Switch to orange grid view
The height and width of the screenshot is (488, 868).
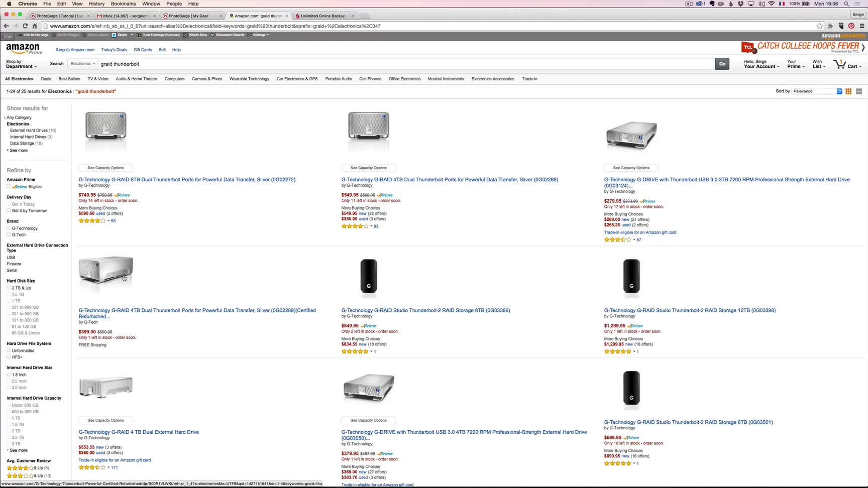point(848,91)
